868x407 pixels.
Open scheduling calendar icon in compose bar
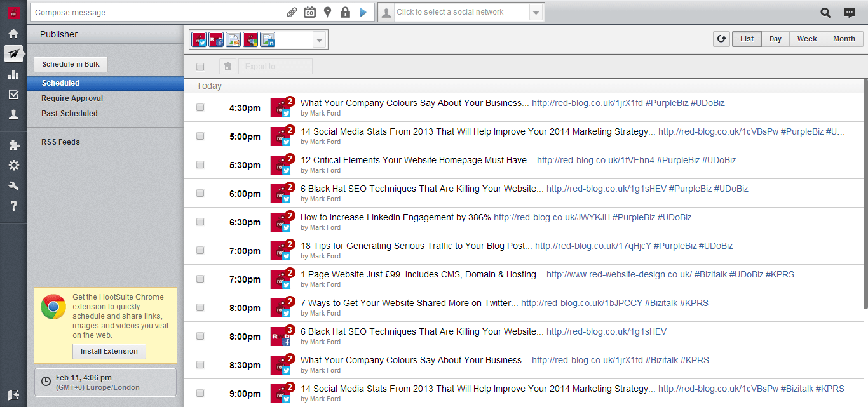309,12
